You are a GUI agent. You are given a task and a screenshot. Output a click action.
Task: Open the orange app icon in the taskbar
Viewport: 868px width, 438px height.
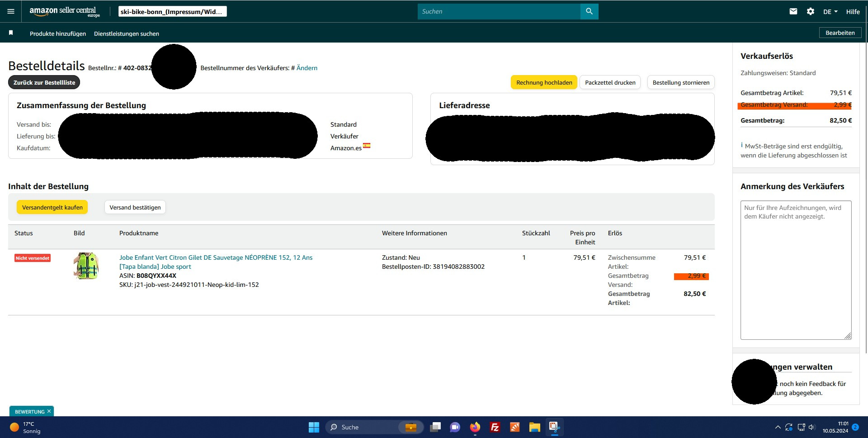click(514, 427)
